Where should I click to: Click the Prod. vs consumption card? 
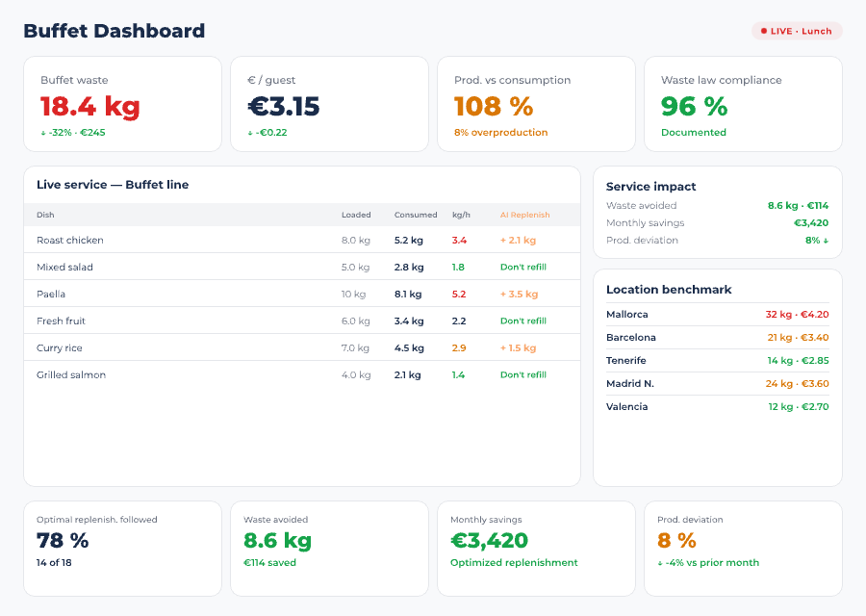(x=536, y=104)
